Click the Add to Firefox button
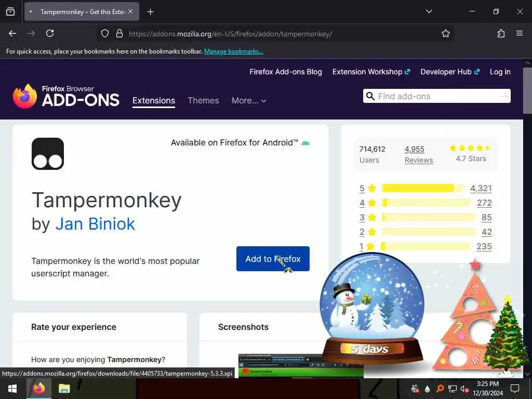Screen dimensions: 532x399 (273, 259)
